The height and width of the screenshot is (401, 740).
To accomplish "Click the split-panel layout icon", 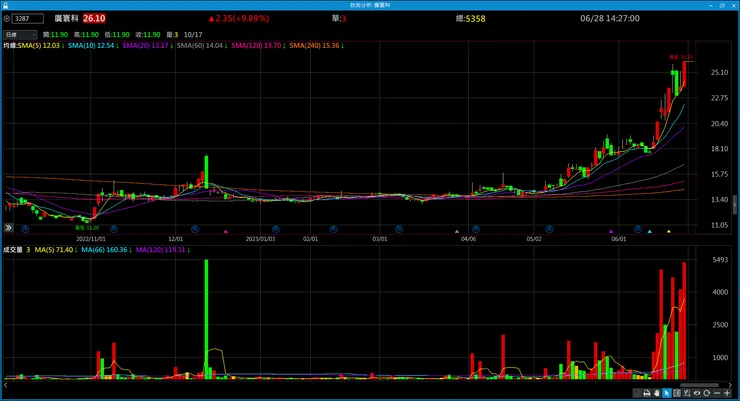I will click(677, 393).
